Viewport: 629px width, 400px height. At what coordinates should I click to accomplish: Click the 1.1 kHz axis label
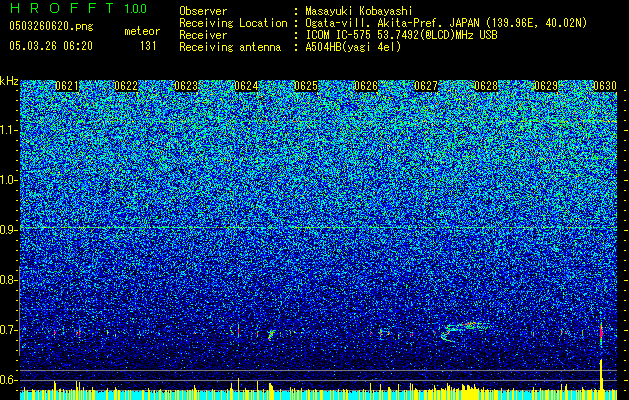[x=8, y=130]
